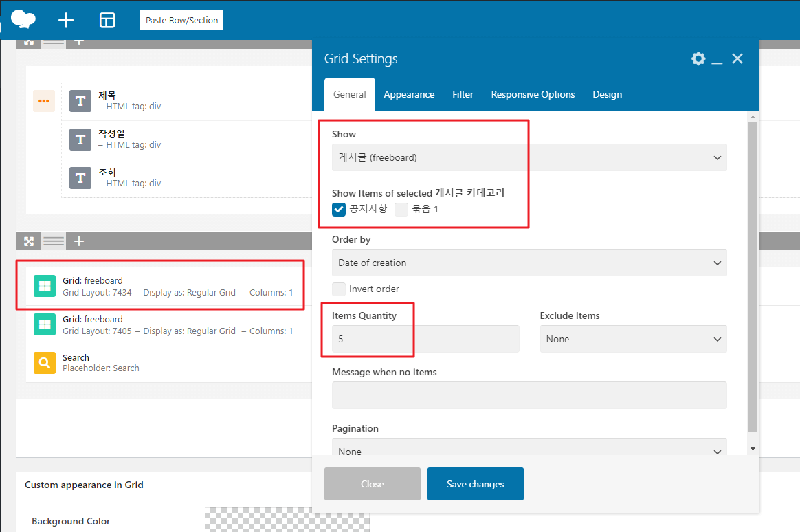
Task: Close Grid Settings with X icon
Action: (x=737, y=58)
